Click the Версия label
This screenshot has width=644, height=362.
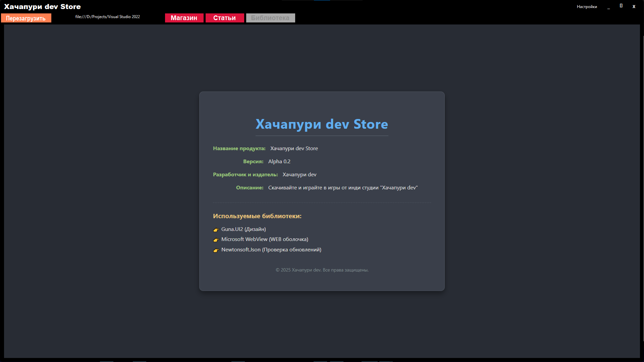pos(253,162)
